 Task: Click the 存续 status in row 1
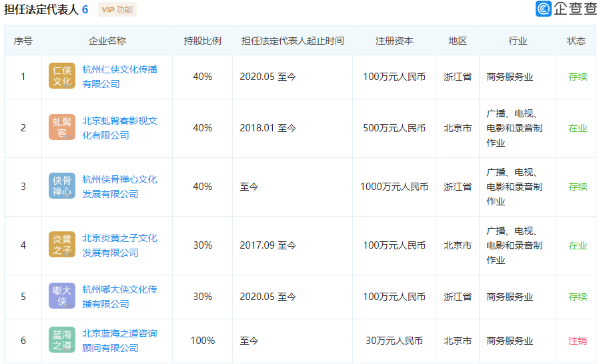pos(578,77)
